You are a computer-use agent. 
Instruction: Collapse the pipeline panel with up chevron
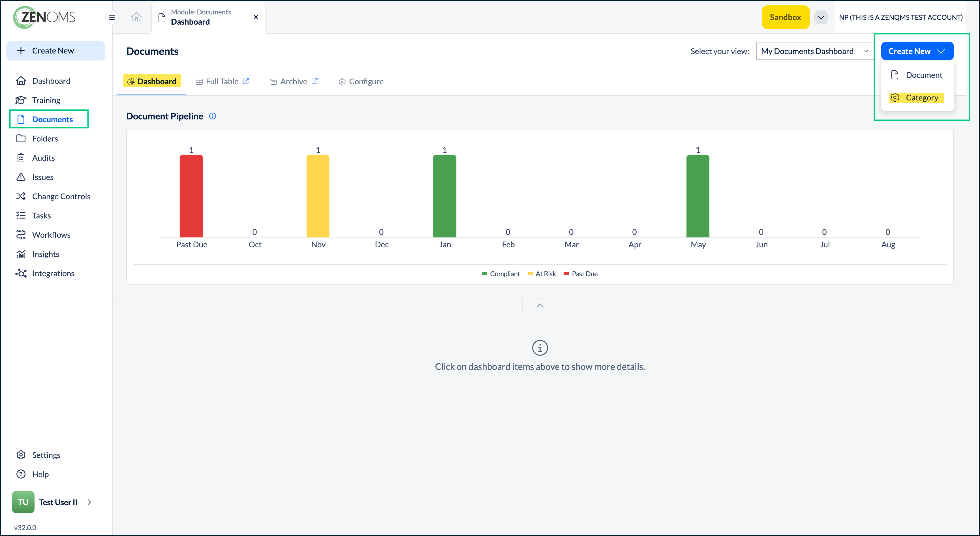[540, 305]
